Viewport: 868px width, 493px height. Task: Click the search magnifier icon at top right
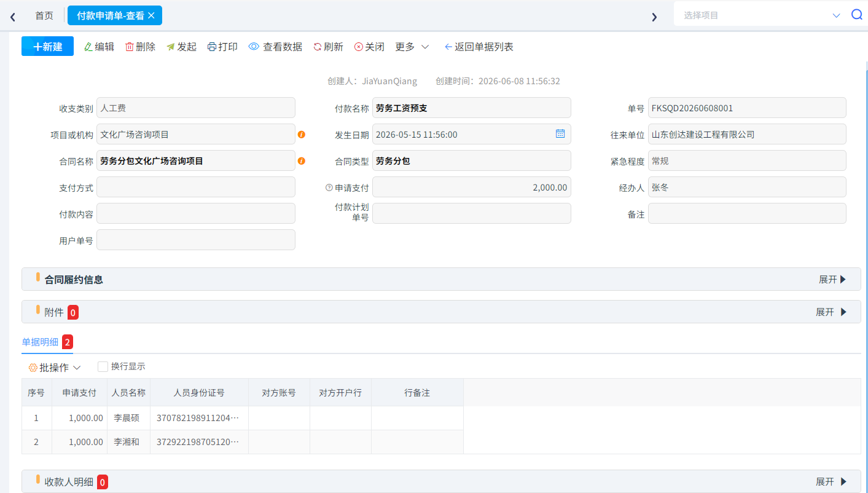(856, 15)
